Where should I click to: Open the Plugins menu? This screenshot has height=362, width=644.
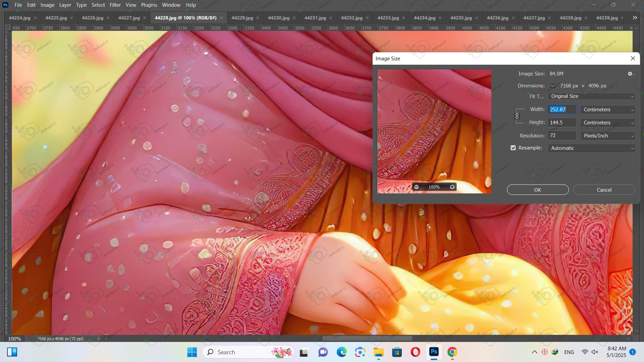[x=149, y=5]
